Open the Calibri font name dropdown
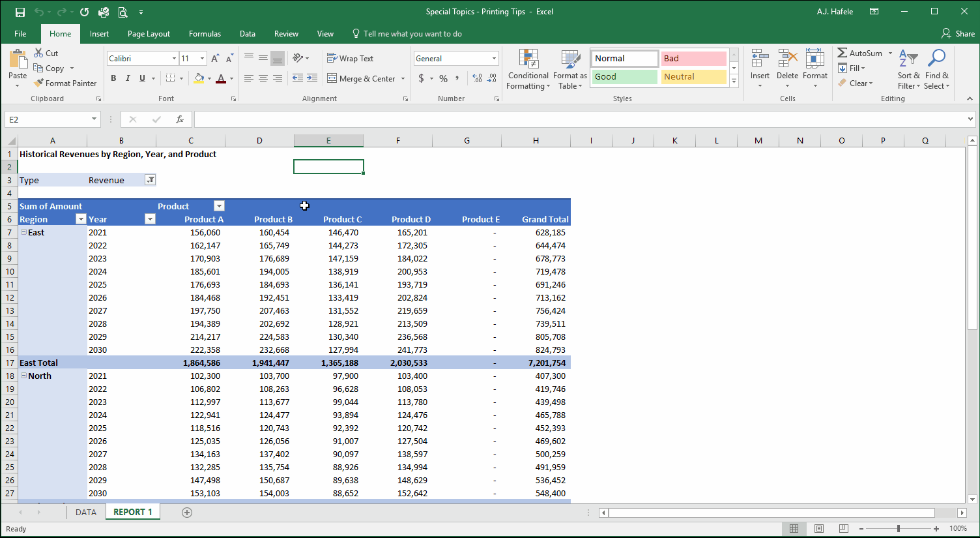Screen dimensions: 980x538 [x=174, y=59]
